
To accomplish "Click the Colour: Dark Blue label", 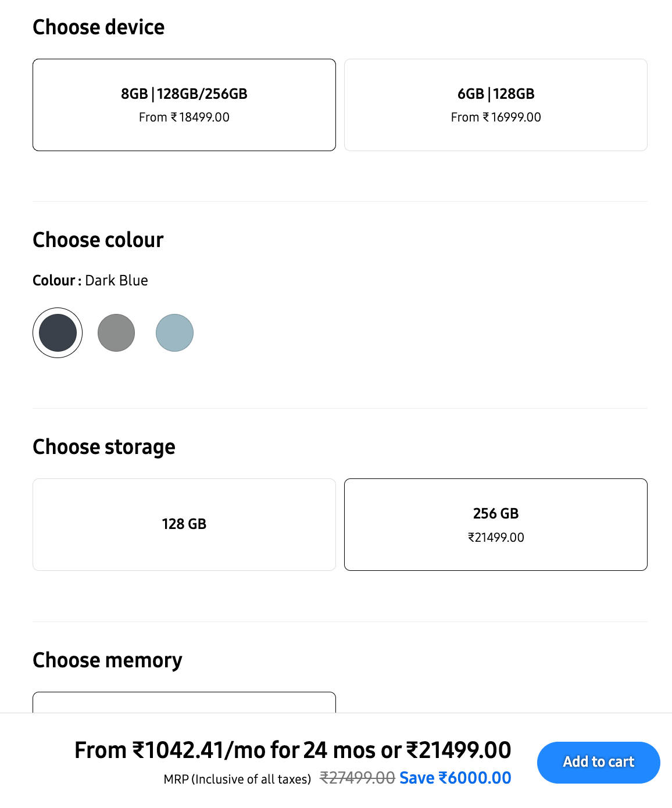I will [x=90, y=280].
